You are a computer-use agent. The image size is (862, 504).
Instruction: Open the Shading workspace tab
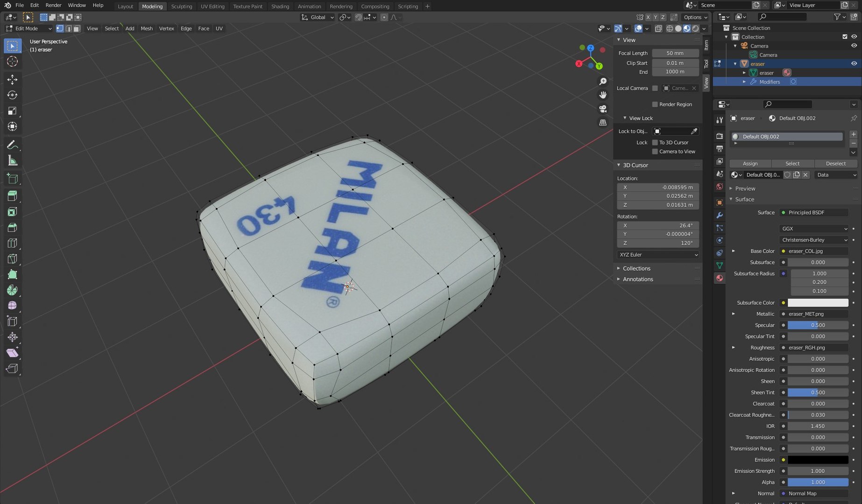click(x=280, y=7)
